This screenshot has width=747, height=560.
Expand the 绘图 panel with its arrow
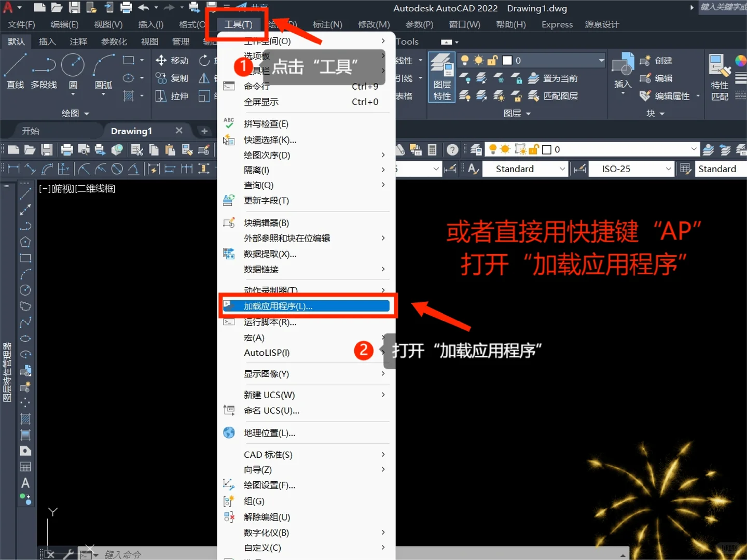coord(87,113)
